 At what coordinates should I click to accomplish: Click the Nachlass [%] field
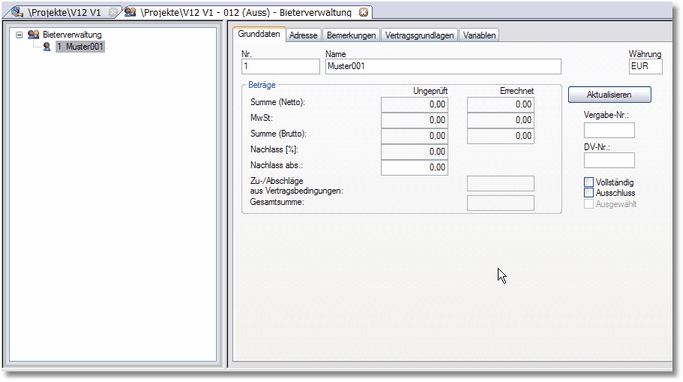pos(414,152)
